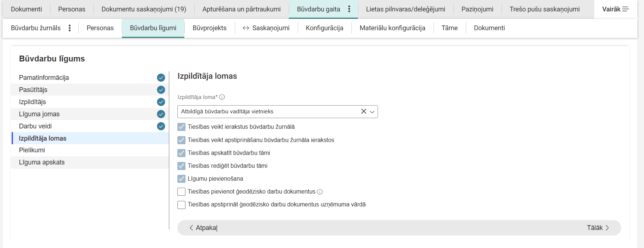Go to the Līguma apskats step
The image size is (644, 248).
pos(90,162)
